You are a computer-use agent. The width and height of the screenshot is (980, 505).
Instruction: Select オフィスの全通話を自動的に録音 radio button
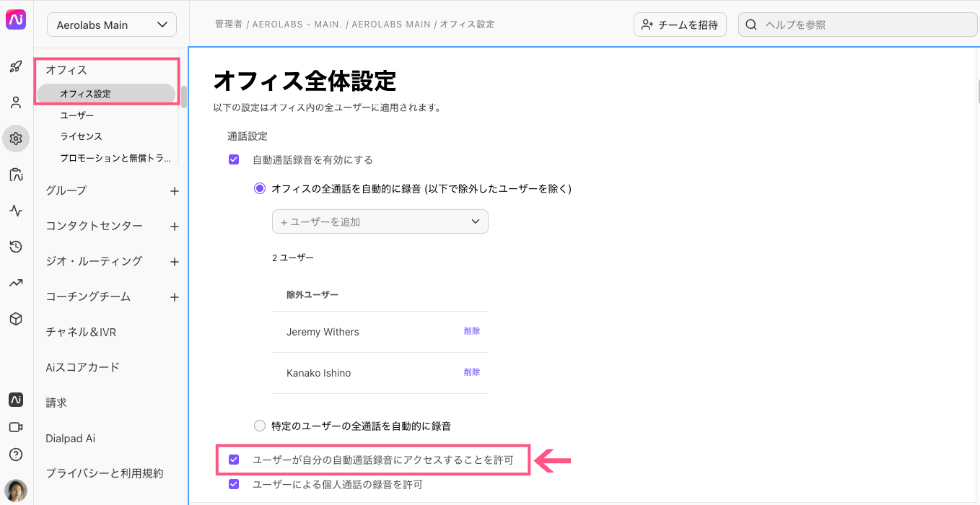260,188
